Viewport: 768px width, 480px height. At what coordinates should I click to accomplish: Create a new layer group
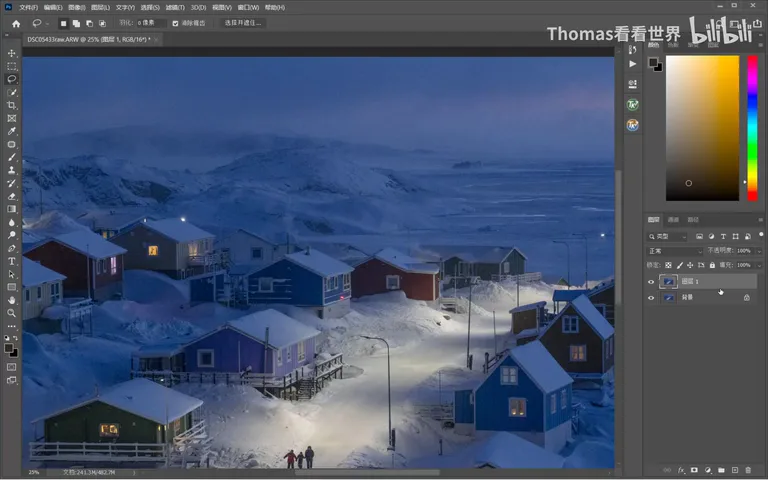pos(721,470)
